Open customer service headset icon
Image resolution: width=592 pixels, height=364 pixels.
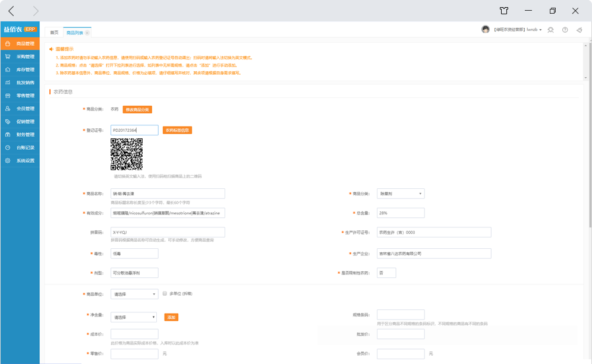[550, 30]
